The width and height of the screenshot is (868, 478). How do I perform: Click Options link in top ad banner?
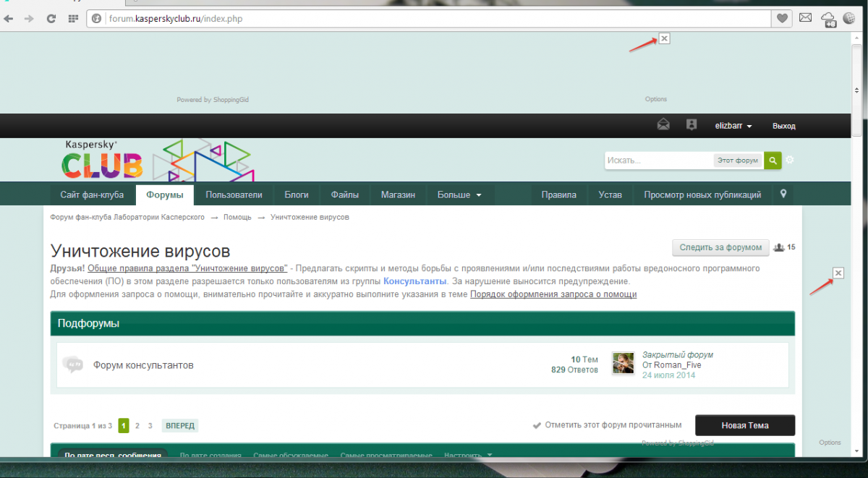pos(656,99)
